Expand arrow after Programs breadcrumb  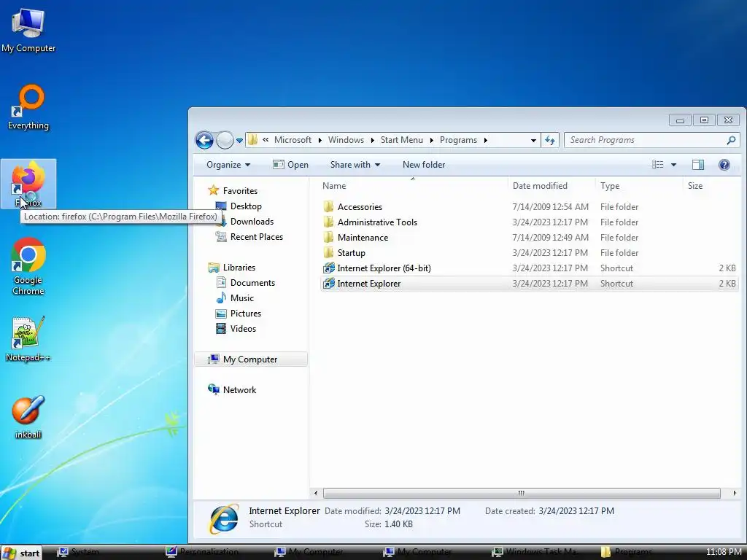(x=485, y=140)
